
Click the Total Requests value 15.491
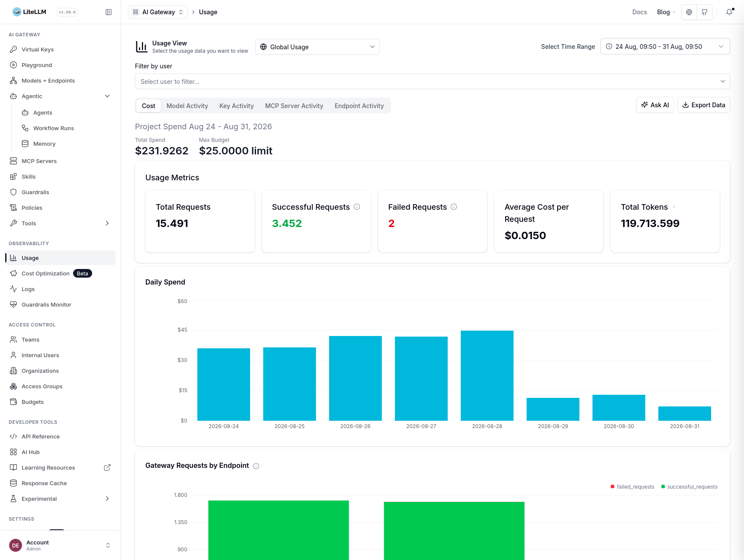pos(172,223)
